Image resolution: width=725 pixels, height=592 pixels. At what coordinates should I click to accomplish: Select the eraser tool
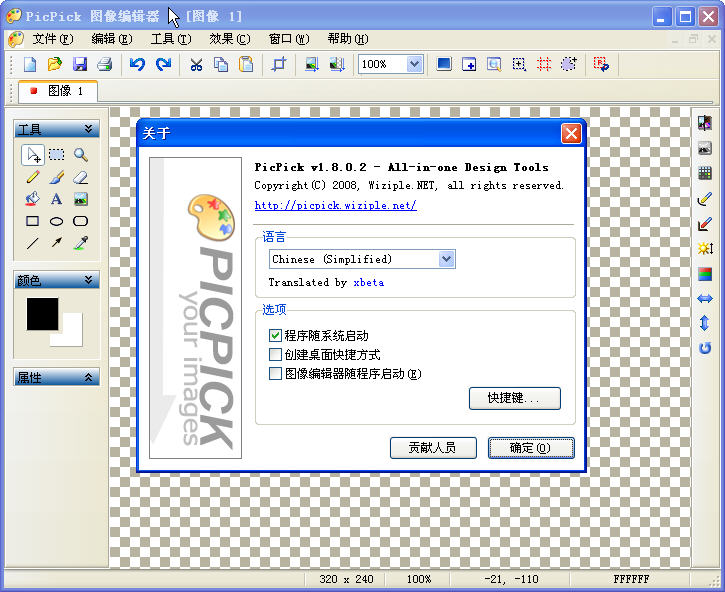(81, 177)
